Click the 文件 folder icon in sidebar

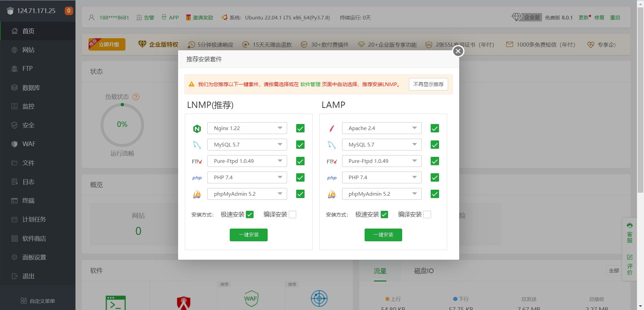tap(14, 163)
